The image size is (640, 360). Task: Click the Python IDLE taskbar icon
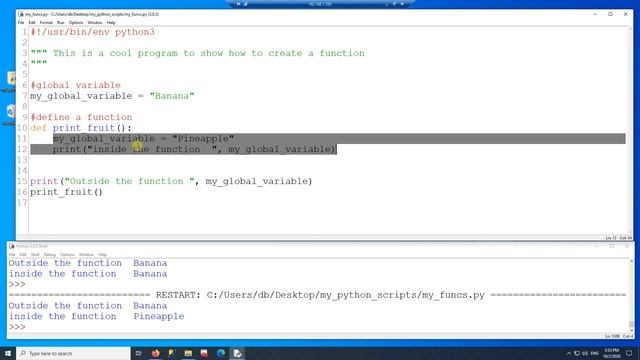(x=237, y=353)
